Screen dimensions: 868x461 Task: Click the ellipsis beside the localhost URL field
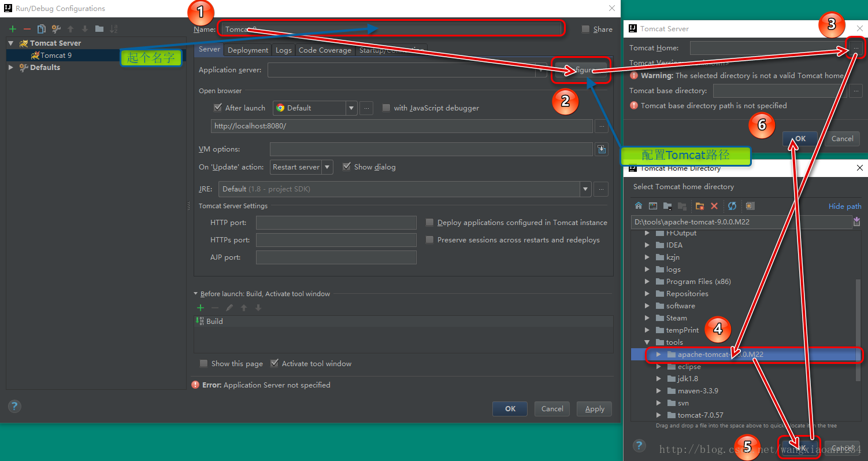pos(602,126)
